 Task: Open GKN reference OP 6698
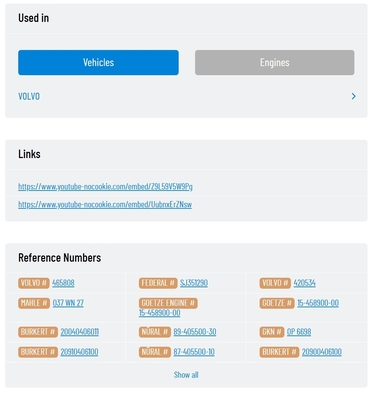pos(299,332)
